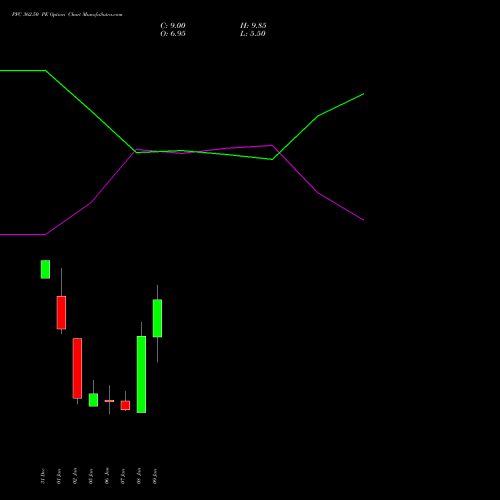500x500 pixels.
Task: Select the tall green candle for 08 Jan
Action: 141,374
